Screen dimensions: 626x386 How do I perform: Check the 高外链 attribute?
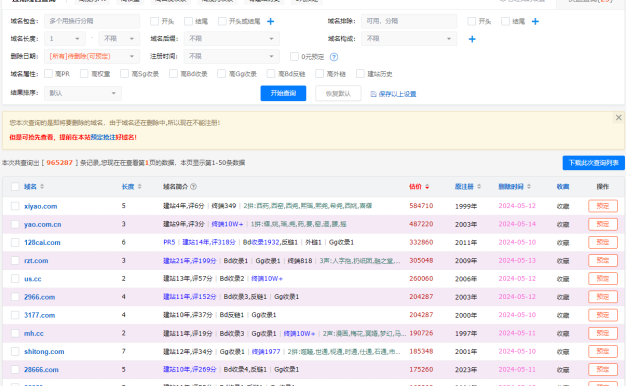[x=319, y=73]
